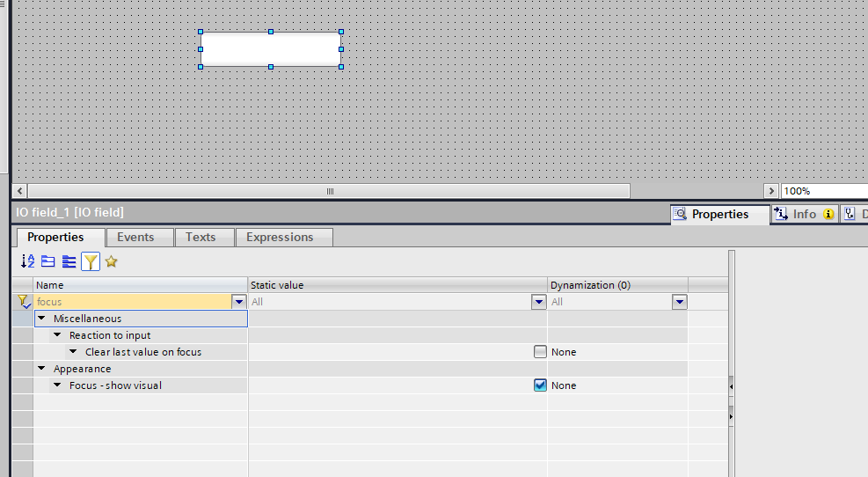
Task: Enable Clear last value on focus checkbox
Action: click(x=540, y=352)
